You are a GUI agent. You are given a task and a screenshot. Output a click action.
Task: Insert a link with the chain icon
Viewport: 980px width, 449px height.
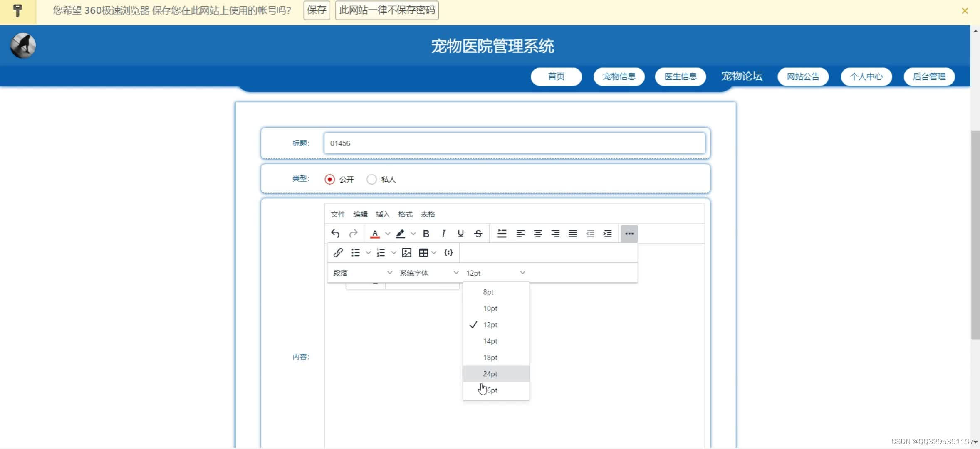[x=338, y=253]
